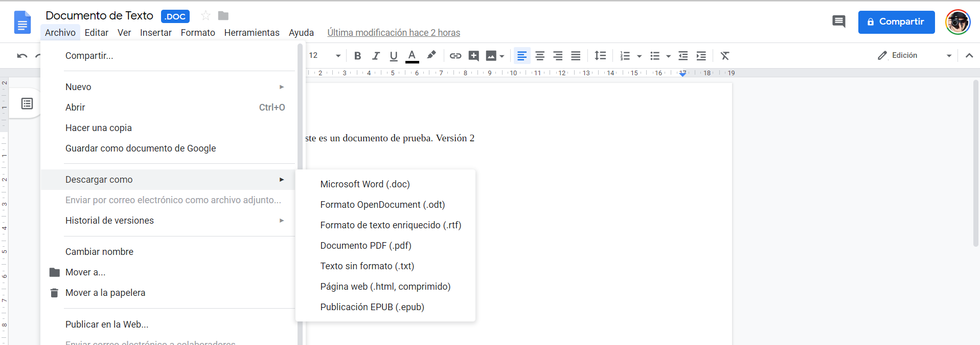Click the .DOC format badge
The image size is (980, 345).
(x=175, y=16)
